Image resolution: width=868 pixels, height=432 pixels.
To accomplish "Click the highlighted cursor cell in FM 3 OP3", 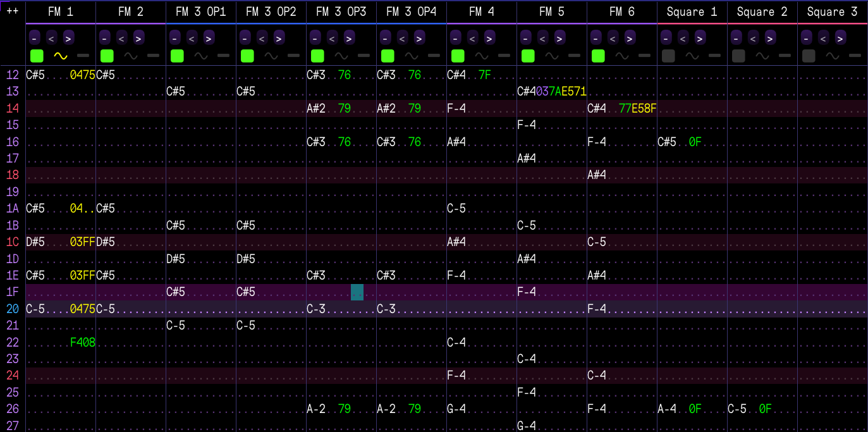I will coord(357,292).
